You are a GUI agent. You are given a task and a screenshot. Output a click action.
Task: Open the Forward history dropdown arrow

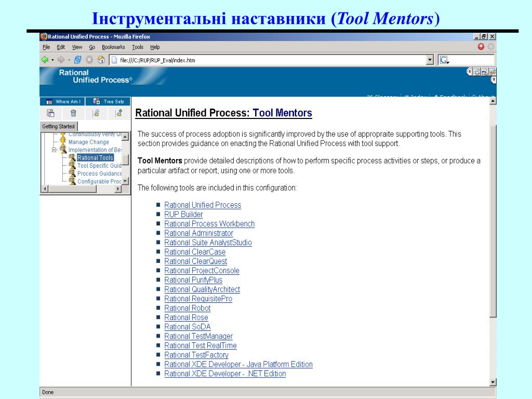pos(69,60)
